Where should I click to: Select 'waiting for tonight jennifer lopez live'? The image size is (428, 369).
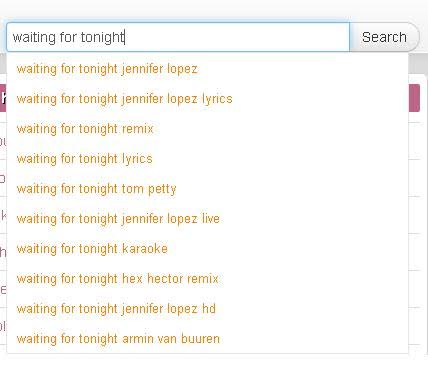point(207,219)
